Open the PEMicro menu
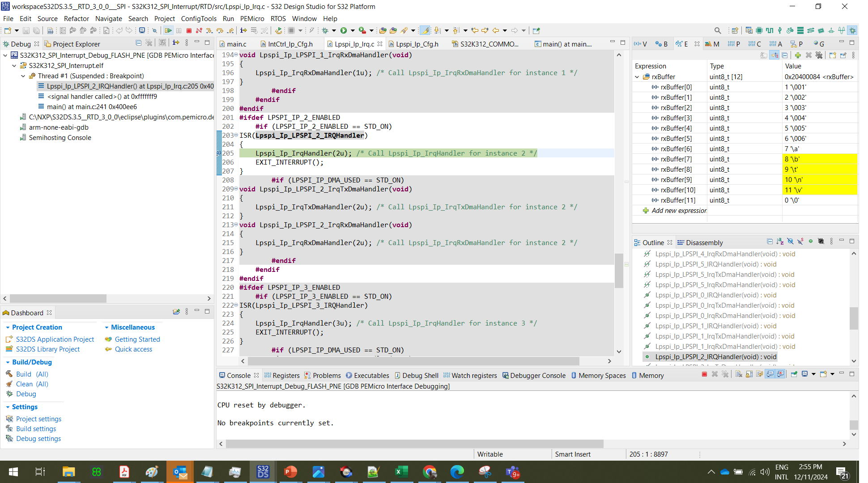This screenshot has height=483, width=868. click(252, 19)
